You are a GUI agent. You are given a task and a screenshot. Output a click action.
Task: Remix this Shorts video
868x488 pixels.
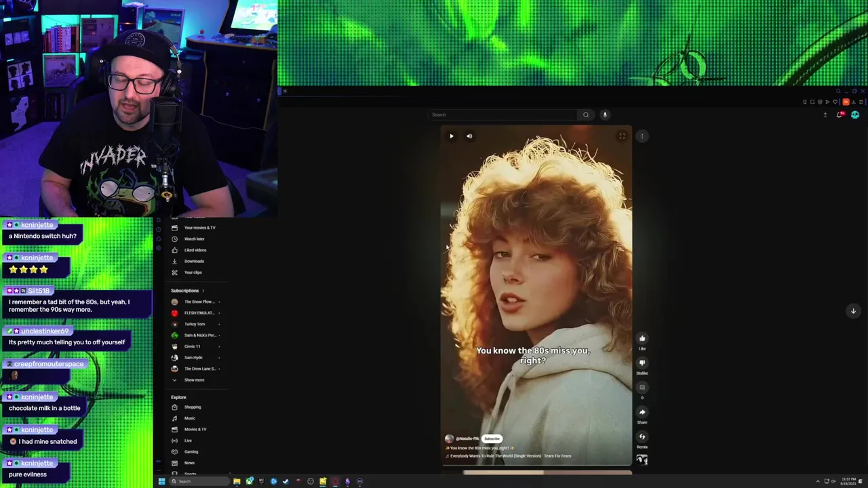[x=642, y=436]
